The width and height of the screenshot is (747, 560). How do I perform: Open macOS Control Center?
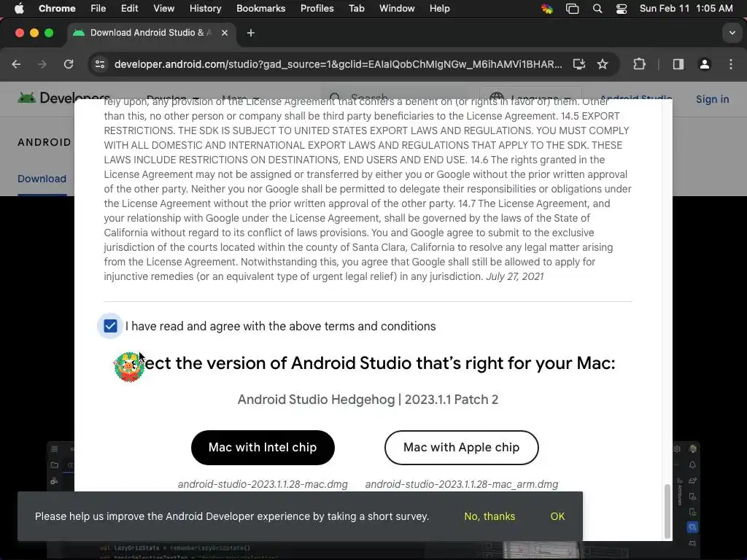(x=622, y=9)
